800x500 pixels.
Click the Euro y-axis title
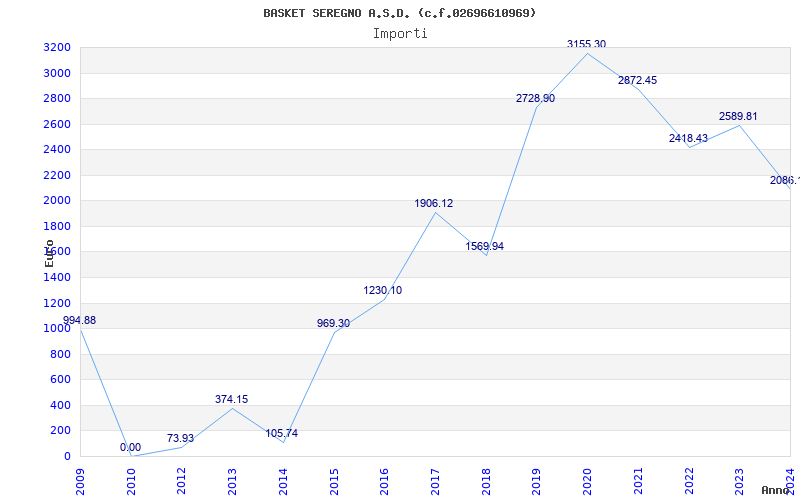coord(49,253)
